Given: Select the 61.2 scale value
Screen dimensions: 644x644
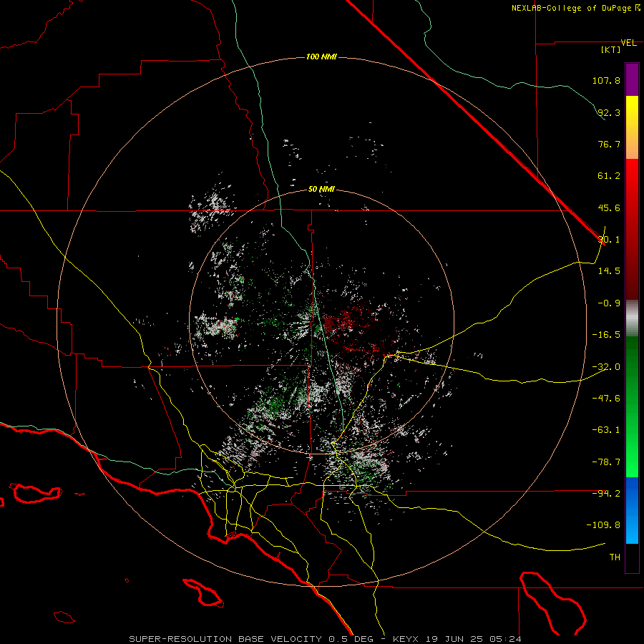Looking at the screenshot, I should point(609,176).
